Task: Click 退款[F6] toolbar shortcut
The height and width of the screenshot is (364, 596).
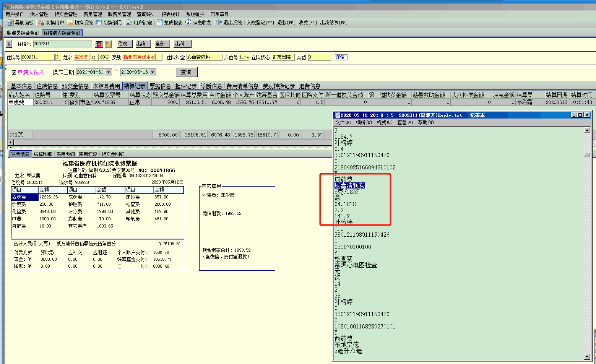Action: coord(286,23)
